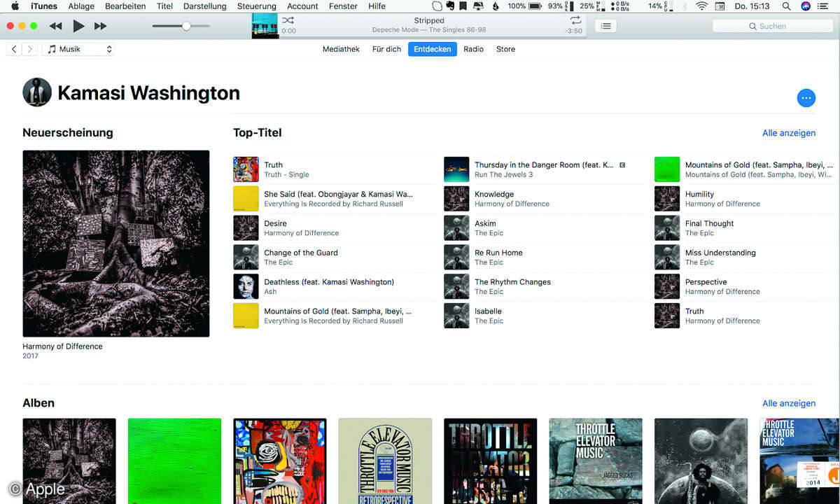Open the Apple menu
The image size is (840, 504).
tap(15, 6)
